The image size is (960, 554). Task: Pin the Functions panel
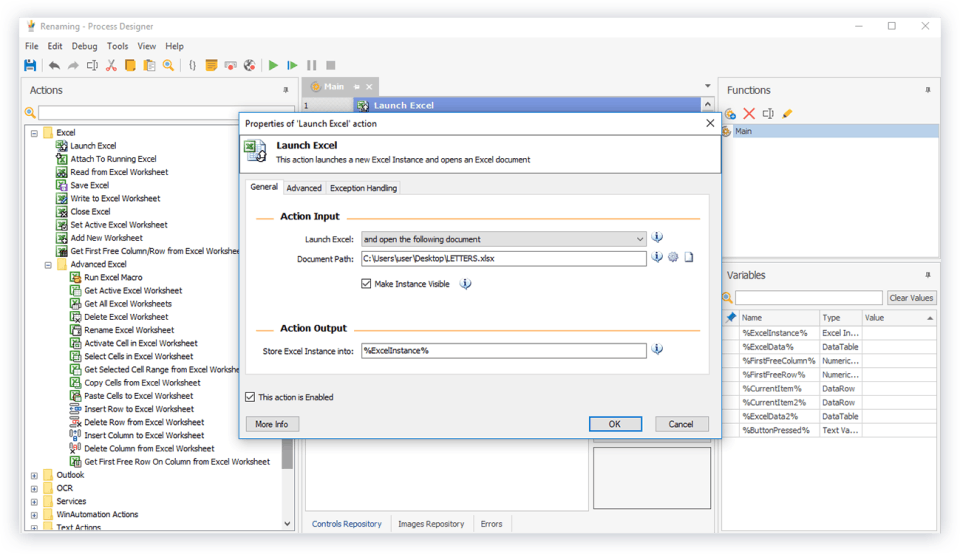(x=928, y=90)
